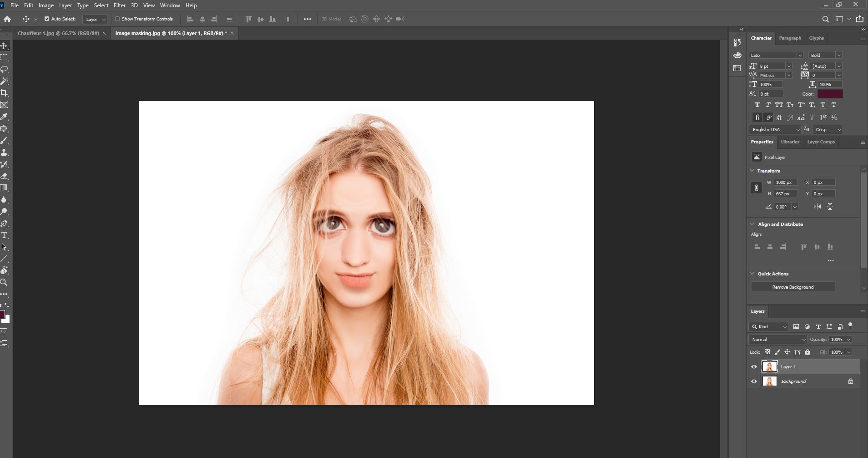Open the Layer Comps tab
Image resolution: width=868 pixels, height=458 pixels.
(821, 142)
